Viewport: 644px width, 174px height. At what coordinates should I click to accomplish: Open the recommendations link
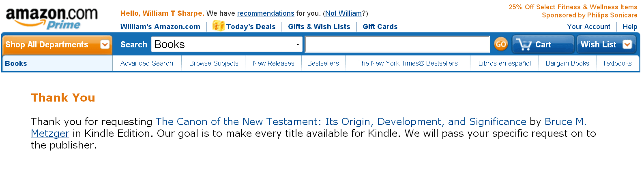pos(266,13)
